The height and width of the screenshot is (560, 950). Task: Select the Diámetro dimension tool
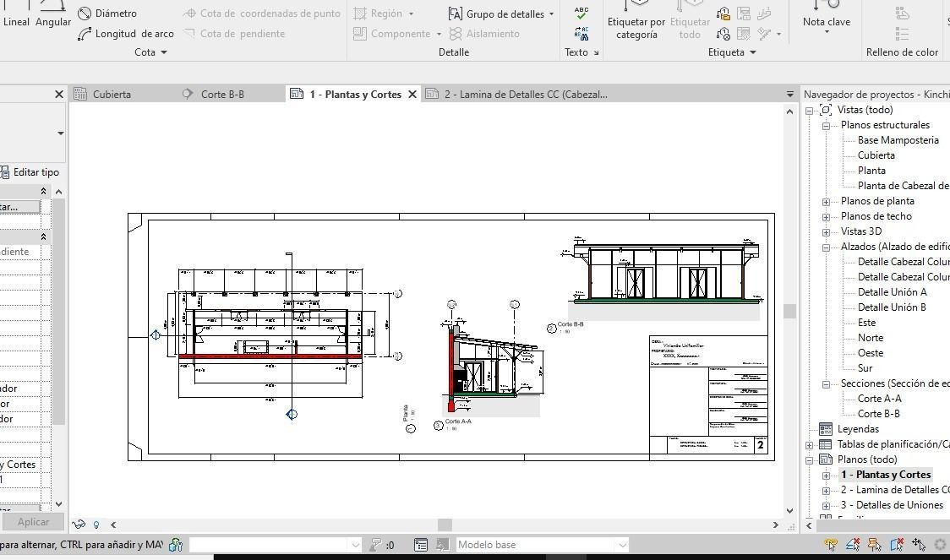coord(108,14)
